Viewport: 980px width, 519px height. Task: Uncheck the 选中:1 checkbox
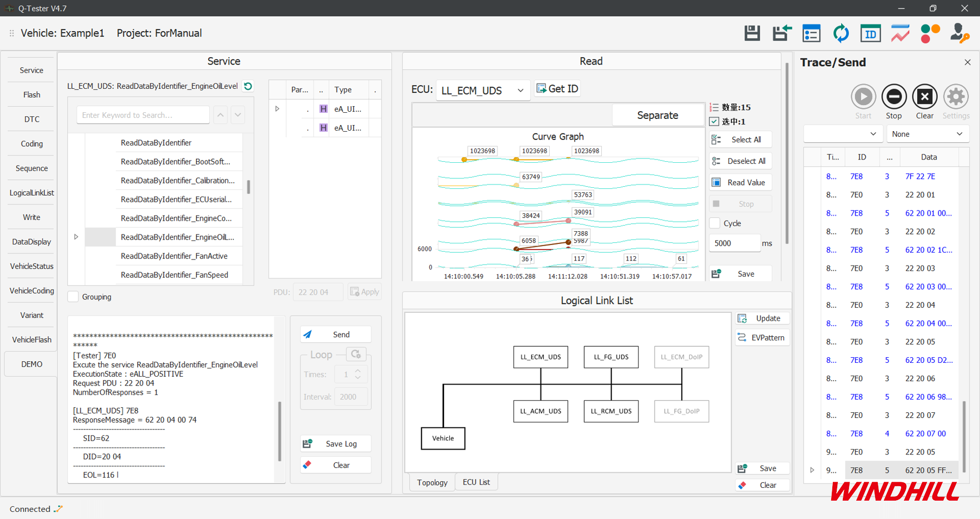715,122
